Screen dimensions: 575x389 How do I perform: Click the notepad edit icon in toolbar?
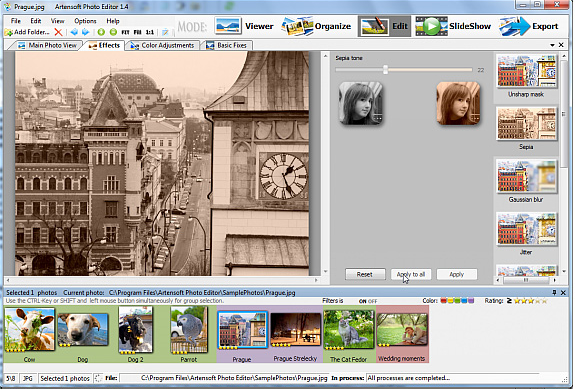click(x=165, y=32)
